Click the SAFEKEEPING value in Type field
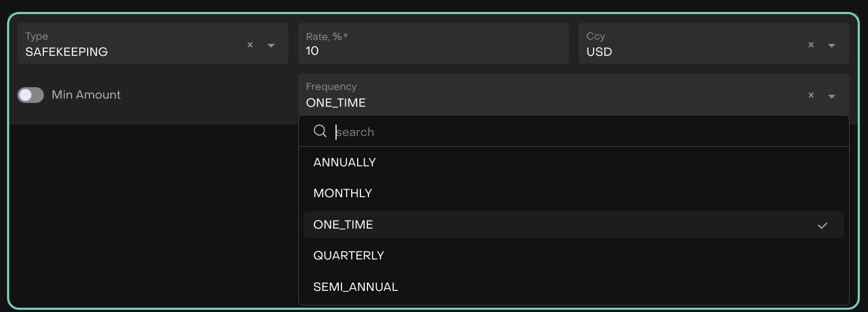This screenshot has width=868, height=312. 67,52
